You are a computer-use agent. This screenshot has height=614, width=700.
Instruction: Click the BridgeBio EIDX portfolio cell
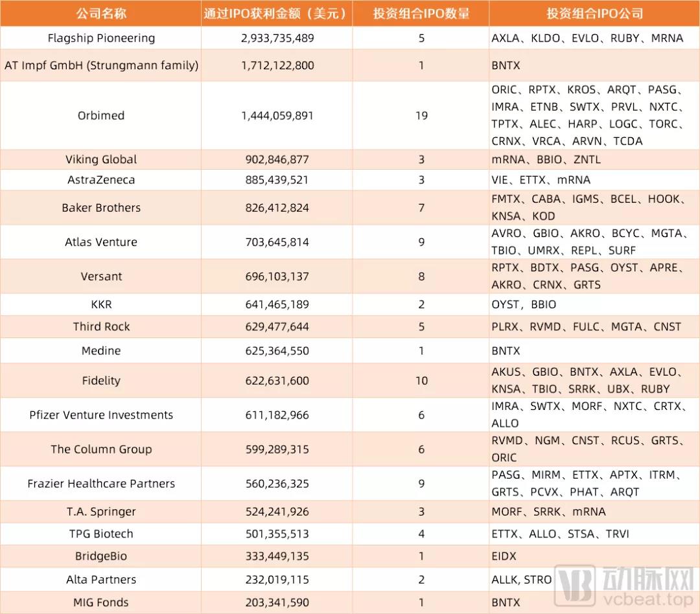pos(594,556)
